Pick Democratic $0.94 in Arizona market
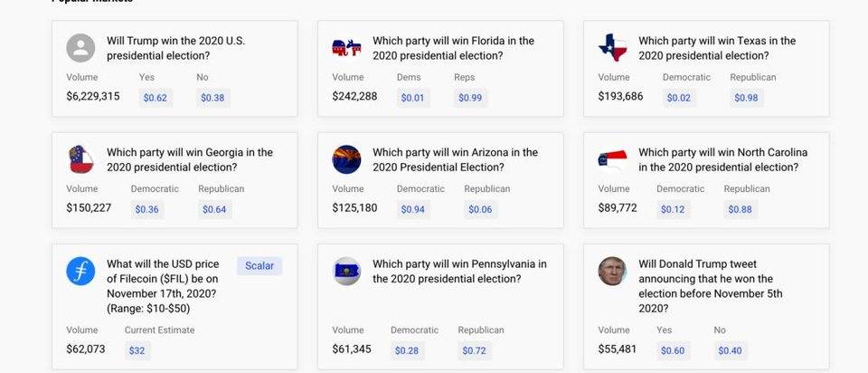This screenshot has height=373, width=868. (x=412, y=209)
